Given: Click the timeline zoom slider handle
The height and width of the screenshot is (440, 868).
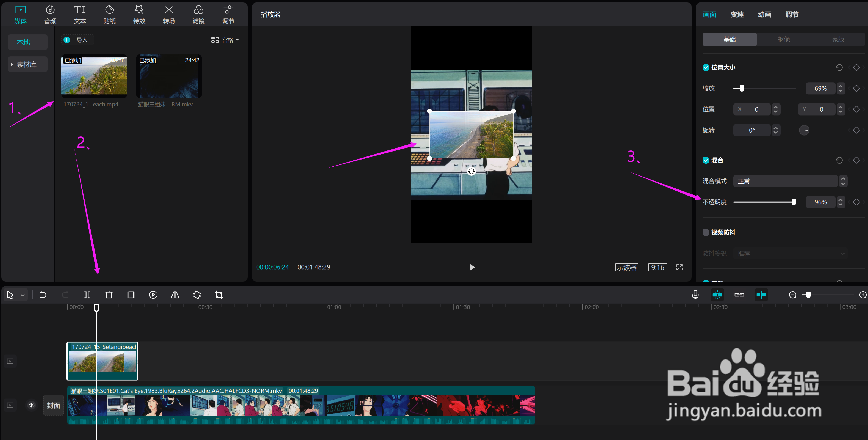Looking at the screenshot, I should (808, 295).
